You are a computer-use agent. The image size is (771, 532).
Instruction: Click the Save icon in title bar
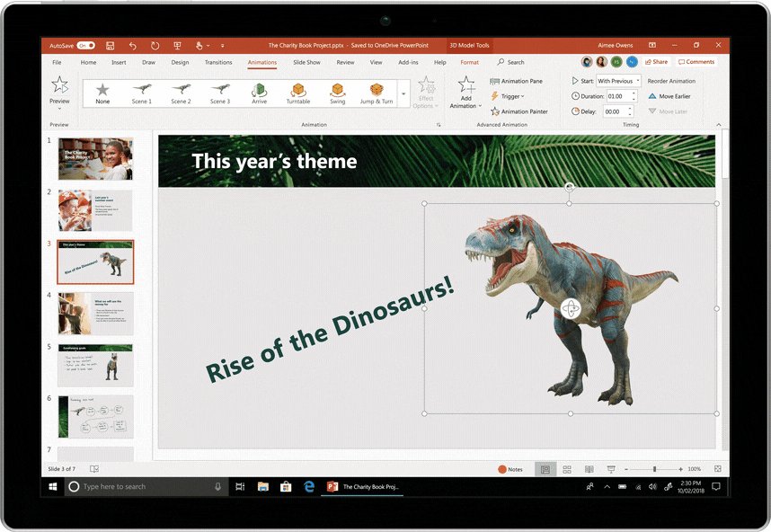point(111,45)
